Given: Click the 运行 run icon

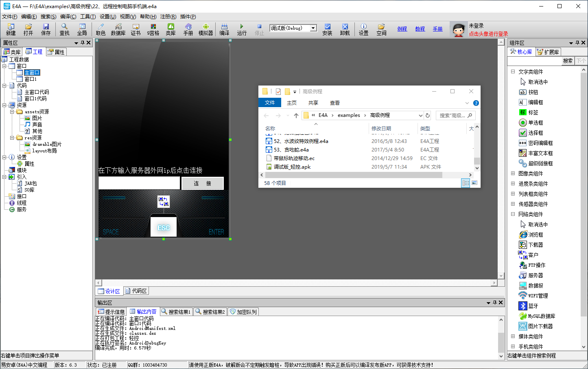Looking at the screenshot, I should click(242, 29).
